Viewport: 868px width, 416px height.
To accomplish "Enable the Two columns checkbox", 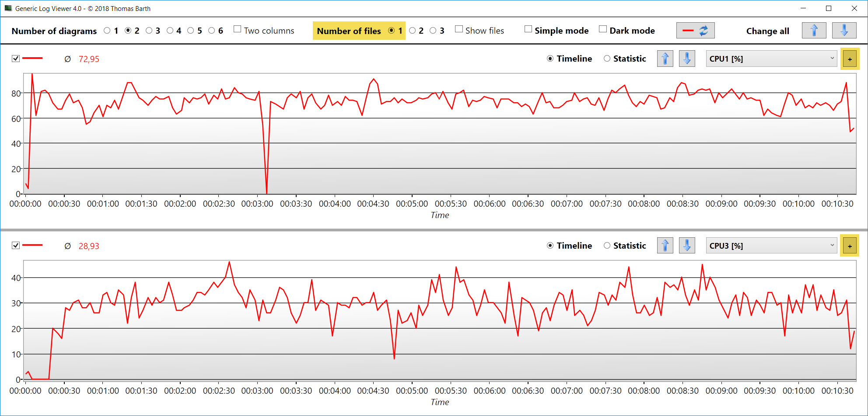I will pyautogui.click(x=238, y=29).
